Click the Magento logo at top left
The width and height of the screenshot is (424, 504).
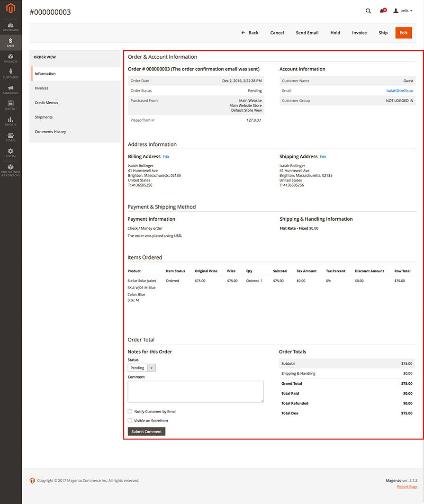click(x=10, y=8)
